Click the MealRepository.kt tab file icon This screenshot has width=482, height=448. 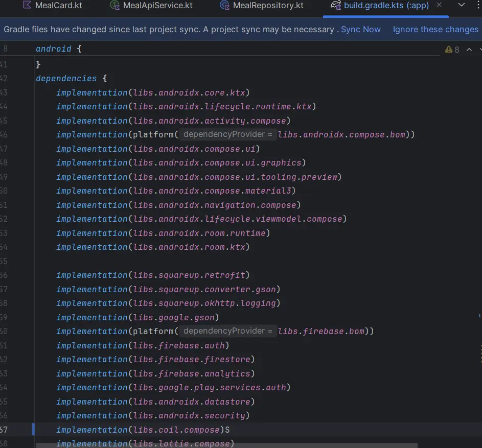225,5
